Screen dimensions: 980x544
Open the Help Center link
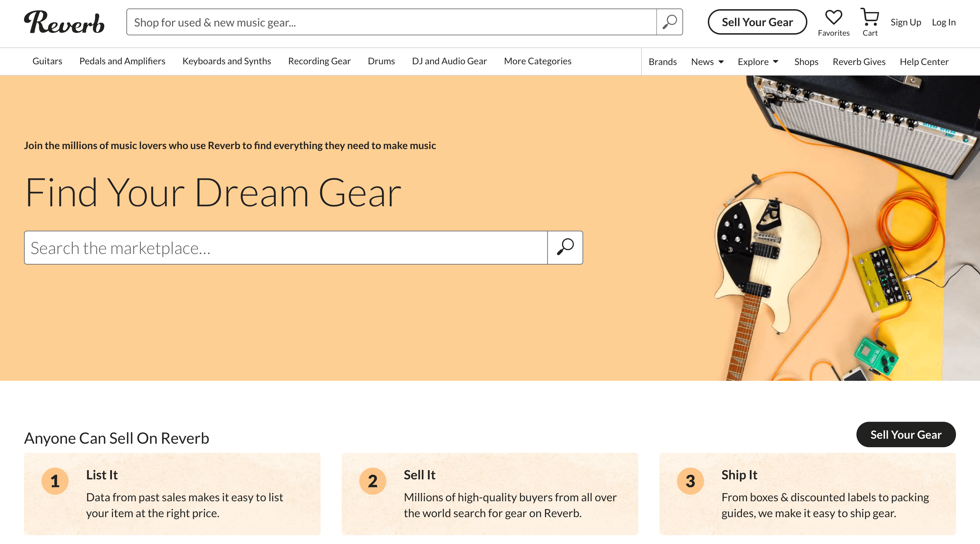pos(924,62)
